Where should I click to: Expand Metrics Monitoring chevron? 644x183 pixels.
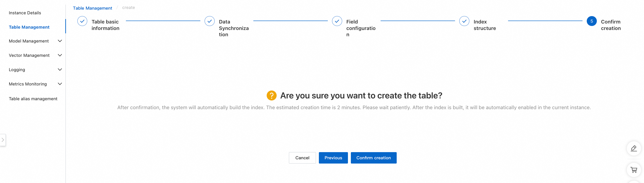(x=60, y=84)
